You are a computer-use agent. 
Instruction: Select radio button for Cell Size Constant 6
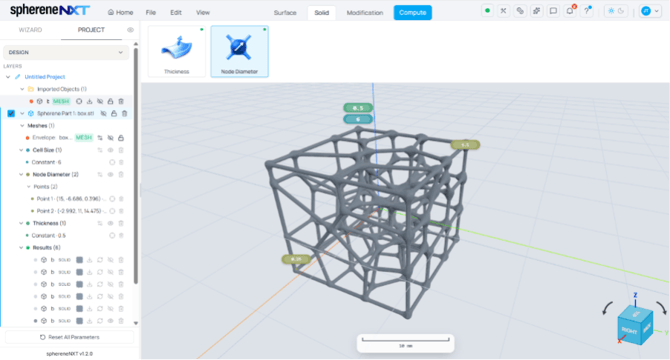click(x=112, y=162)
